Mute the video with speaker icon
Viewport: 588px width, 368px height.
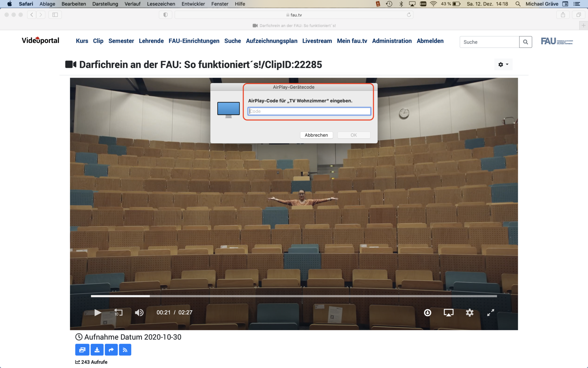click(139, 312)
